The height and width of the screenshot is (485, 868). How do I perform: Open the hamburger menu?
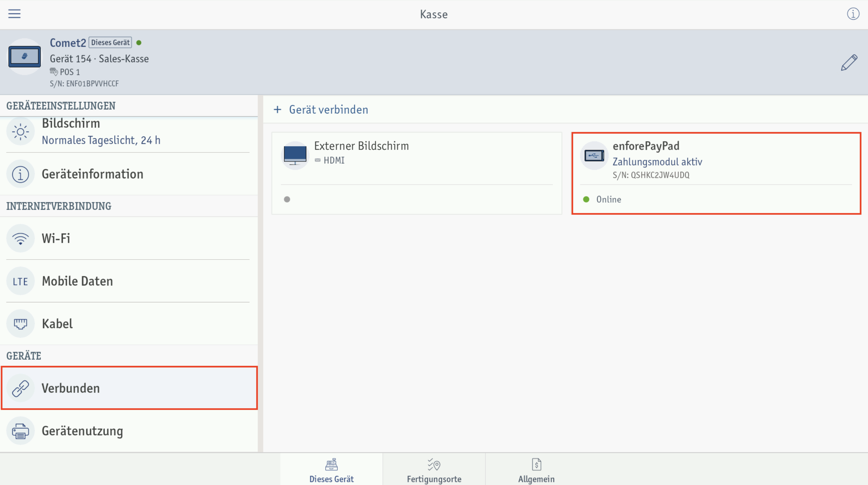(x=14, y=14)
